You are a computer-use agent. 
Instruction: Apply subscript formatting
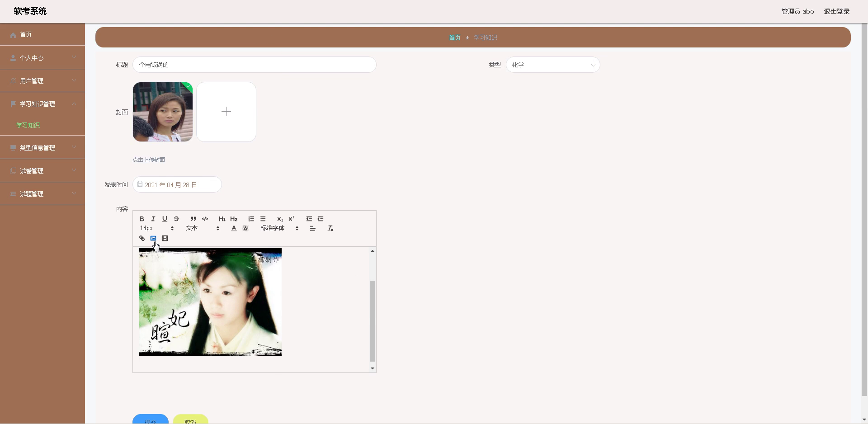[280, 219]
